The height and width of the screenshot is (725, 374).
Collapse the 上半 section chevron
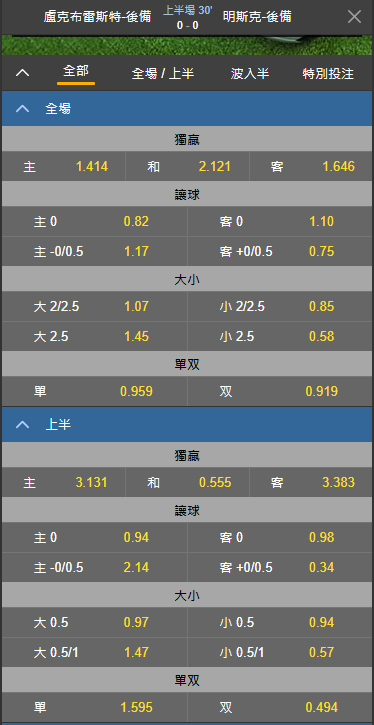pos(22,425)
